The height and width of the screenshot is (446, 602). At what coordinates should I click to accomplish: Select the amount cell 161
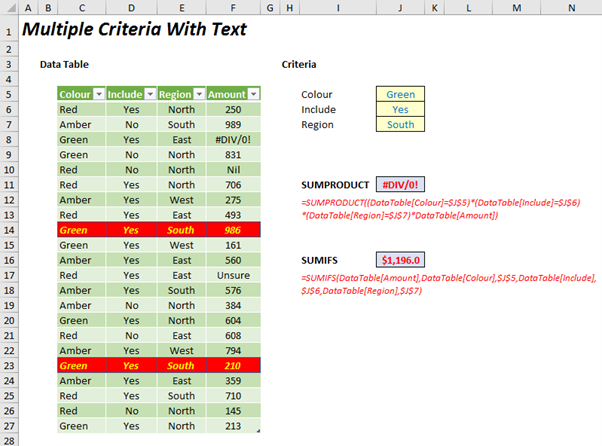(233, 245)
